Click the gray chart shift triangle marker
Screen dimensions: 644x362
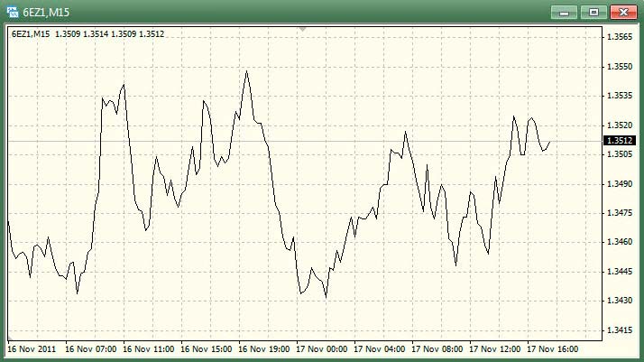click(303, 29)
